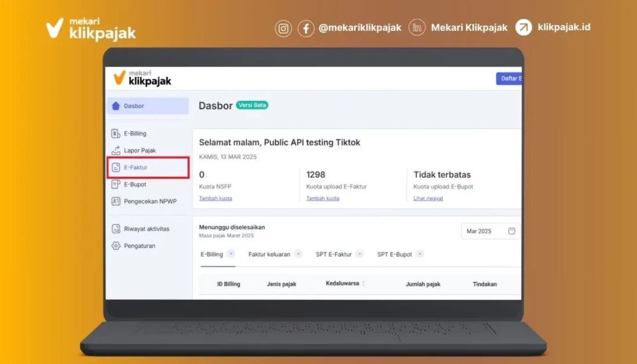Open the Dasbor home icon
637x364 pixels.
[x=116, y=105]
